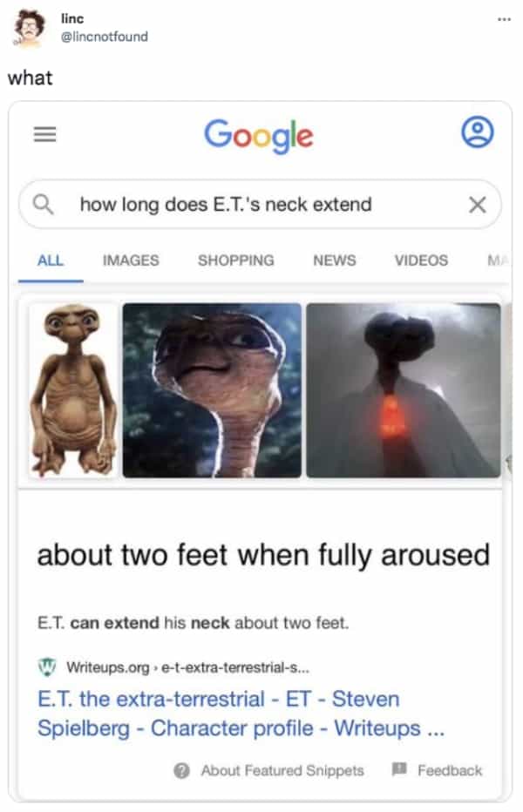The image size is (523, 812).
Task: Select the Videos tab
Action: click(x=421, y=260)
